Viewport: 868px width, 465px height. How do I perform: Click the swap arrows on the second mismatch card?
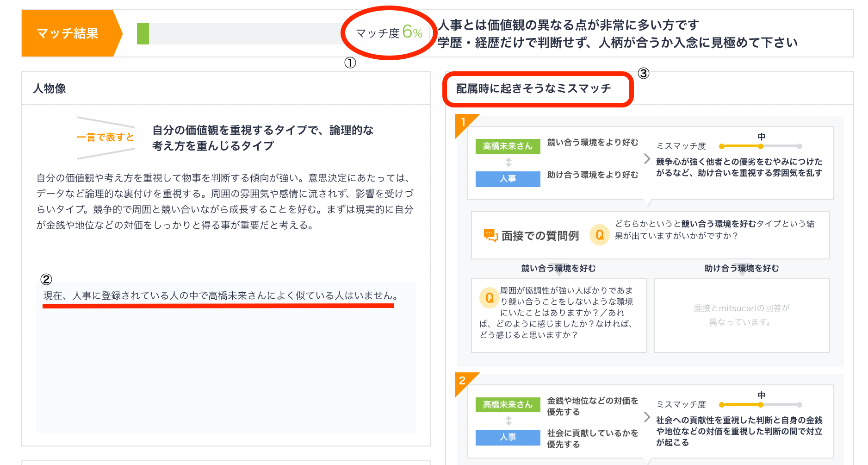[x=508, y=421]
